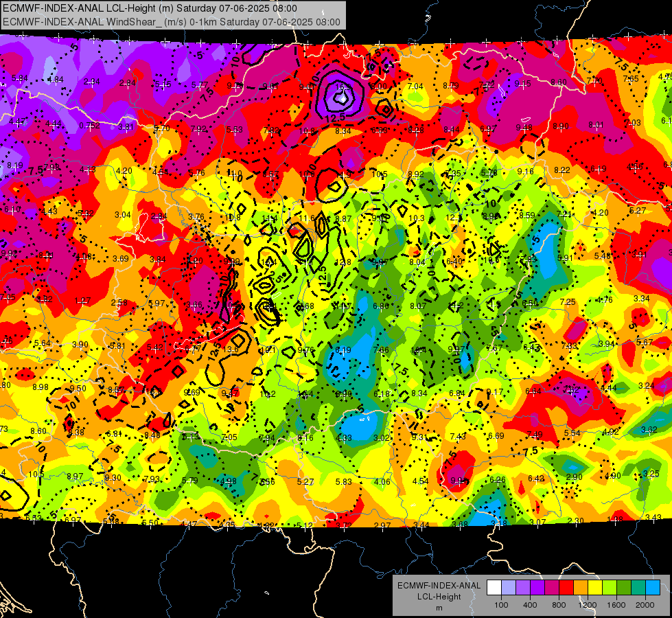Screen dimensions: 672x618
Task: Click the 0.752 shear value
Action: point(89,126)
